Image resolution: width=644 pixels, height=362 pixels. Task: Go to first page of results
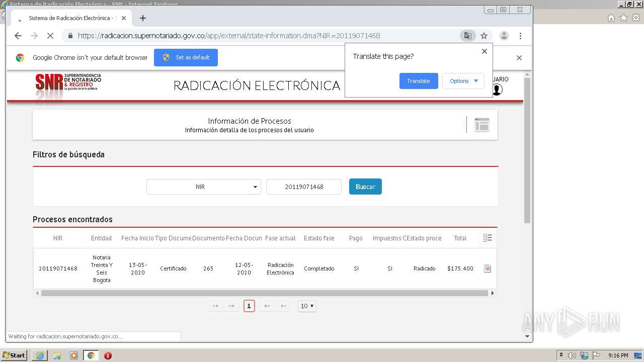pos(215,306)
